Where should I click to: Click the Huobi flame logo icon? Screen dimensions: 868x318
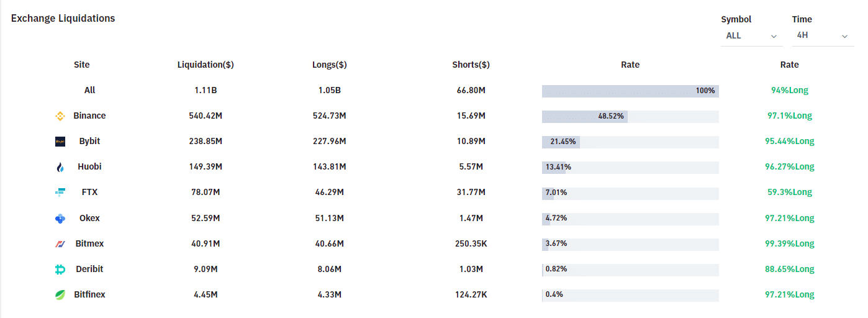pyautogui.click(x=60, y=167)
